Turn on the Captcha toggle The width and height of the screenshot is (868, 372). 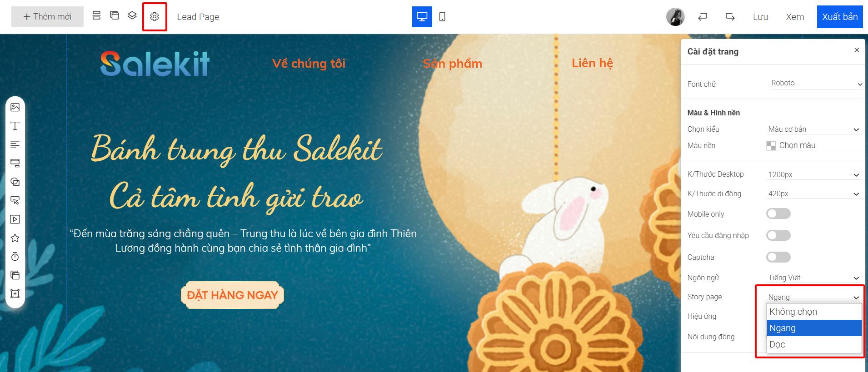[778, 257]
